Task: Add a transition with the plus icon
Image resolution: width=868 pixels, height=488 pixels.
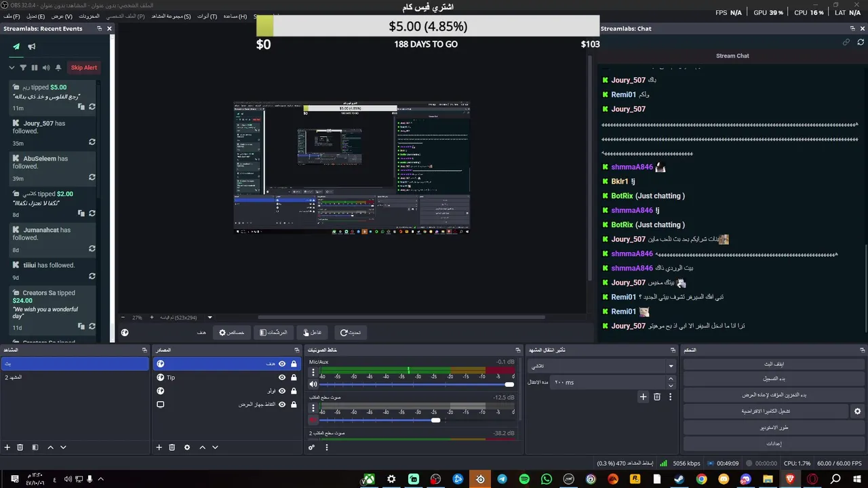Action: tap(643, 397)
